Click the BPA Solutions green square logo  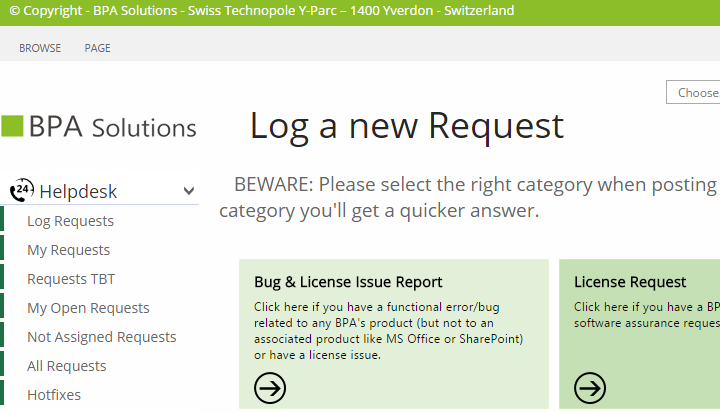pos(12,126)
